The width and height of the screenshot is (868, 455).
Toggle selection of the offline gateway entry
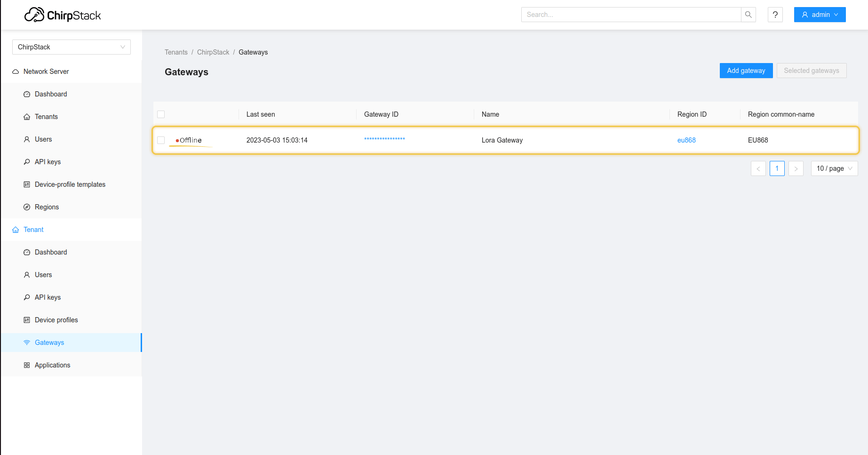[x=161, y=140]
